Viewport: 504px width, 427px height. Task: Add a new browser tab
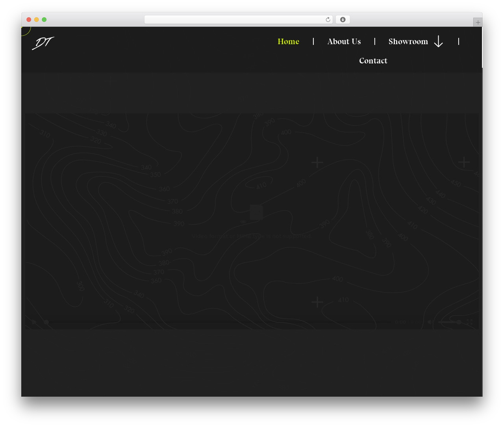(478, 22)
